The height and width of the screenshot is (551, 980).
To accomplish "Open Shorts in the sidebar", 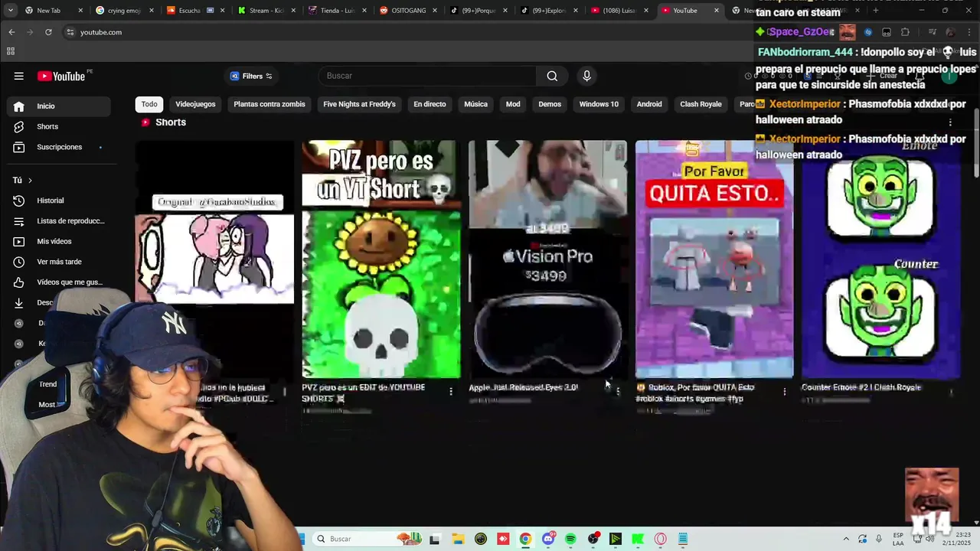I will tap(58, 126).
